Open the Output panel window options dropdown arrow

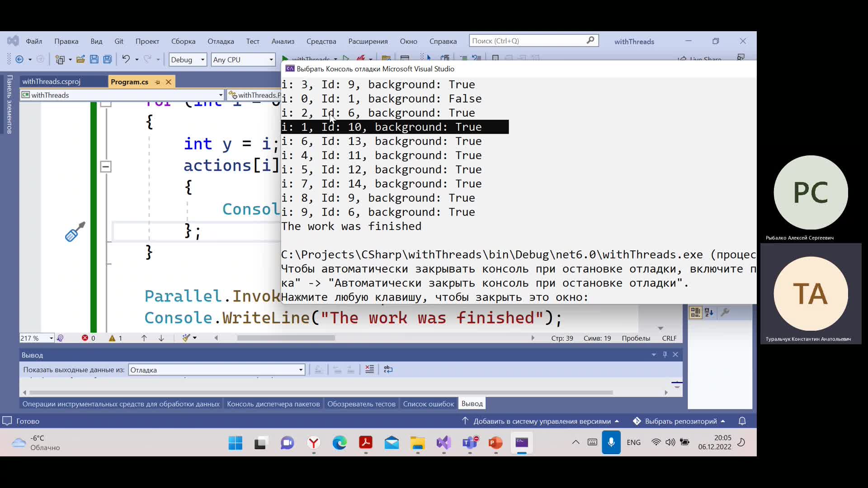[654, 355]
